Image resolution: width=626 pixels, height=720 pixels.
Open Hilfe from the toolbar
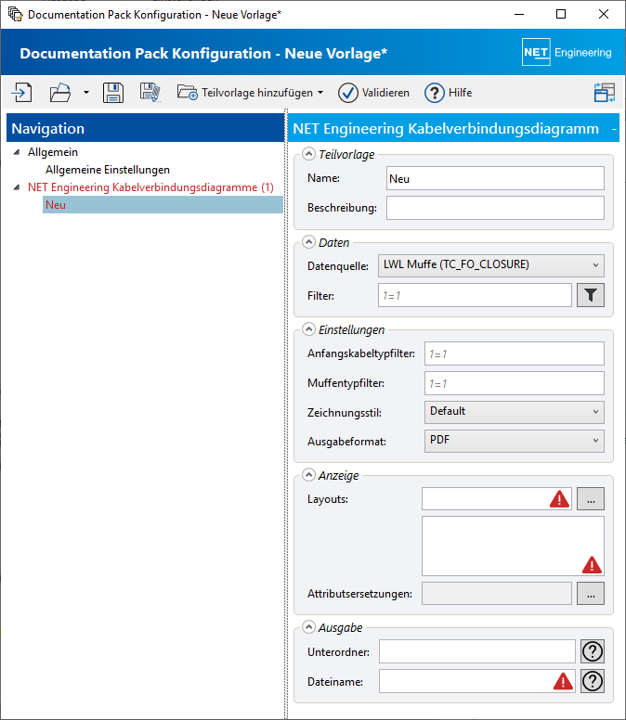pos(448,93)
